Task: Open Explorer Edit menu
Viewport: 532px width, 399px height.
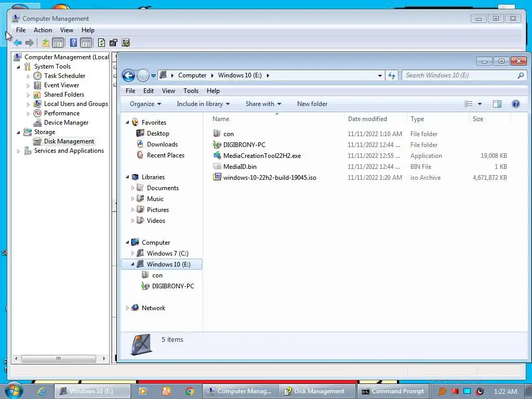Action: pos(148,91)
